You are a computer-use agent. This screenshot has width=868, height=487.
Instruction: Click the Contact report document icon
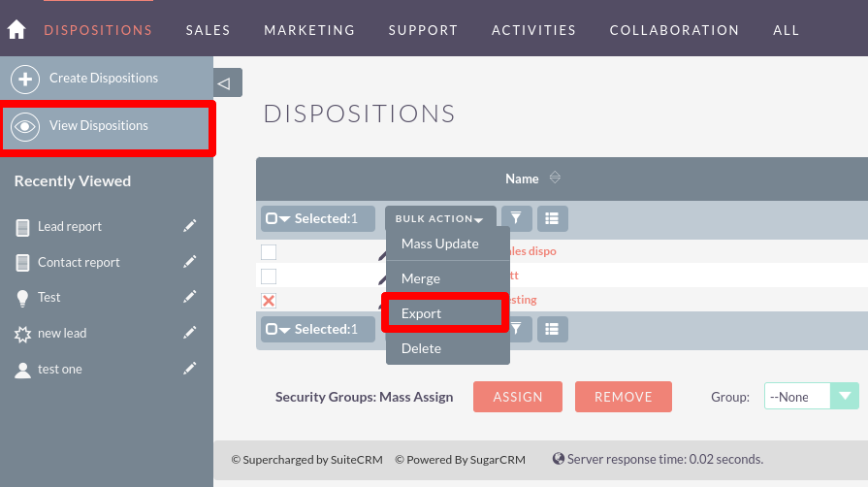22,263
